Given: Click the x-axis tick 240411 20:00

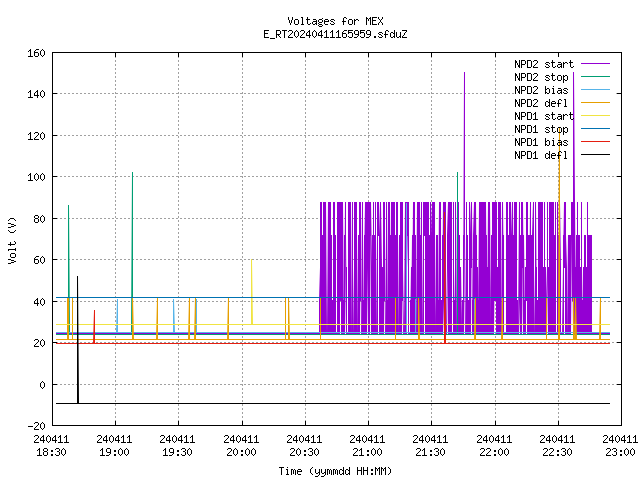Looking at the screenshot, I should tap(241, 446).
